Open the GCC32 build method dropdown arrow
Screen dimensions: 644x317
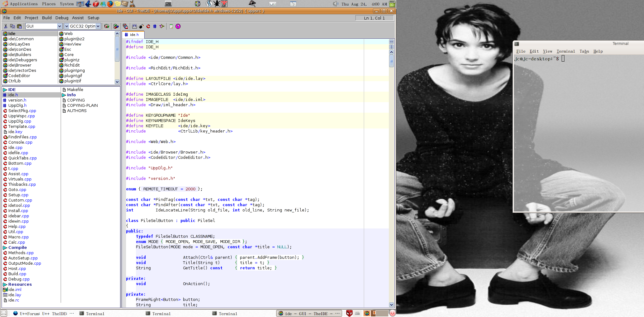[x=98, y=26]
